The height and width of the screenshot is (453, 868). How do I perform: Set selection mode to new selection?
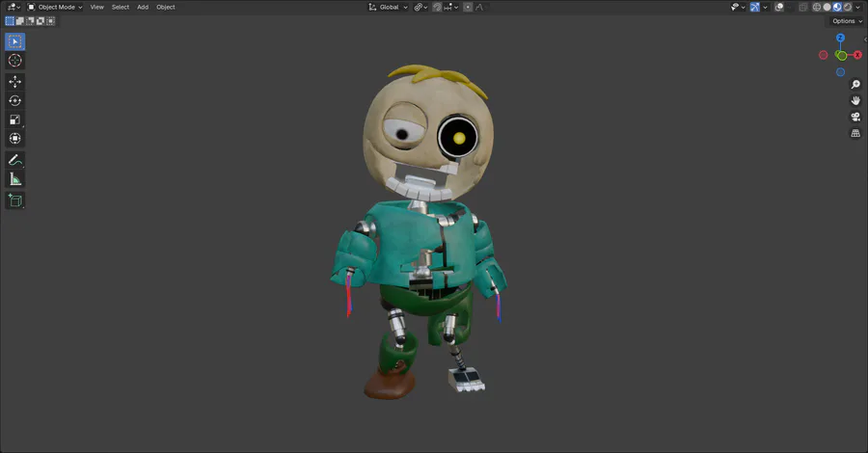pos(10,21)
